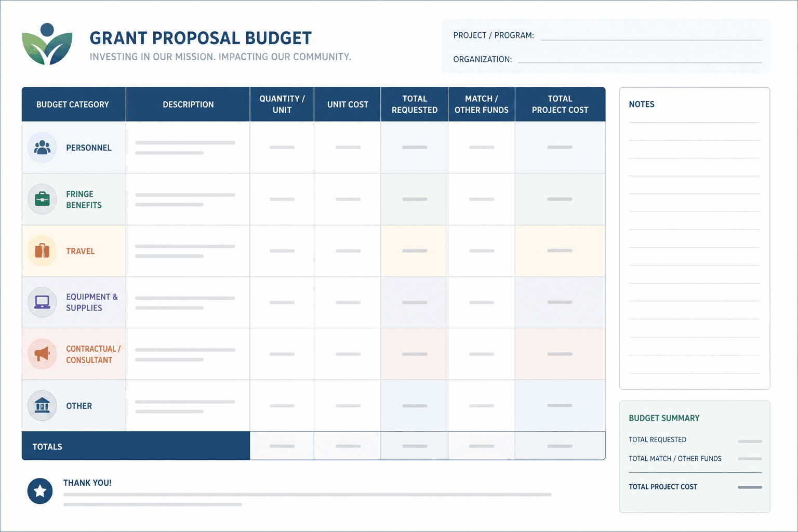Select the Quantity / Unit column header
This screenshot has height=532, width=798.
tap(282, 104)
